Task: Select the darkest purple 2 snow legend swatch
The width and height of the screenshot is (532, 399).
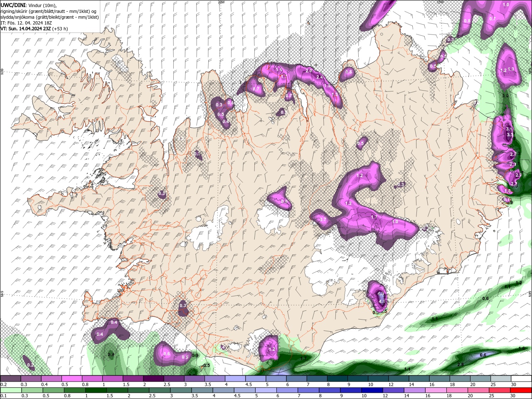Action: point(153,379)
